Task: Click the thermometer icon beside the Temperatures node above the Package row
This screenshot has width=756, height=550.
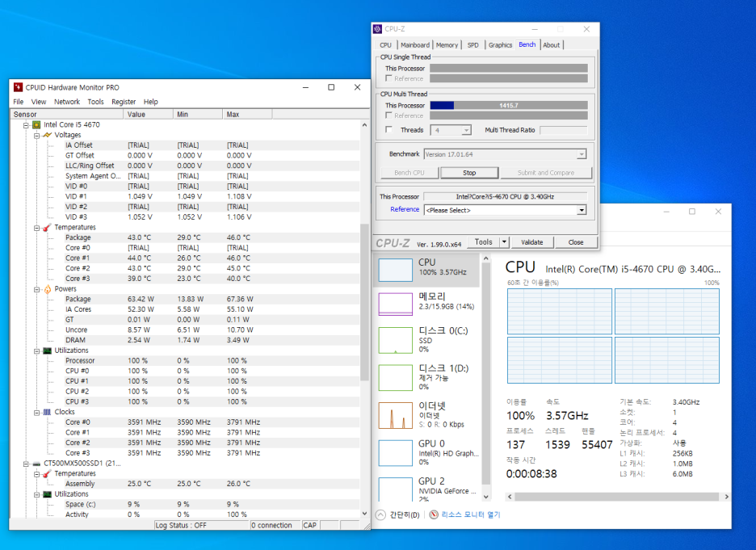Action: click(x=47, y=227)
